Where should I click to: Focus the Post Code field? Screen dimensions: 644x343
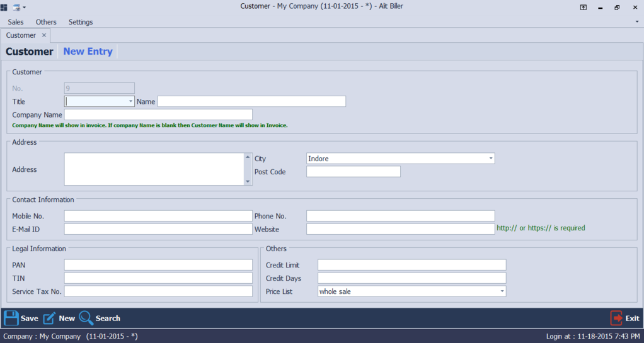(354, 171)
